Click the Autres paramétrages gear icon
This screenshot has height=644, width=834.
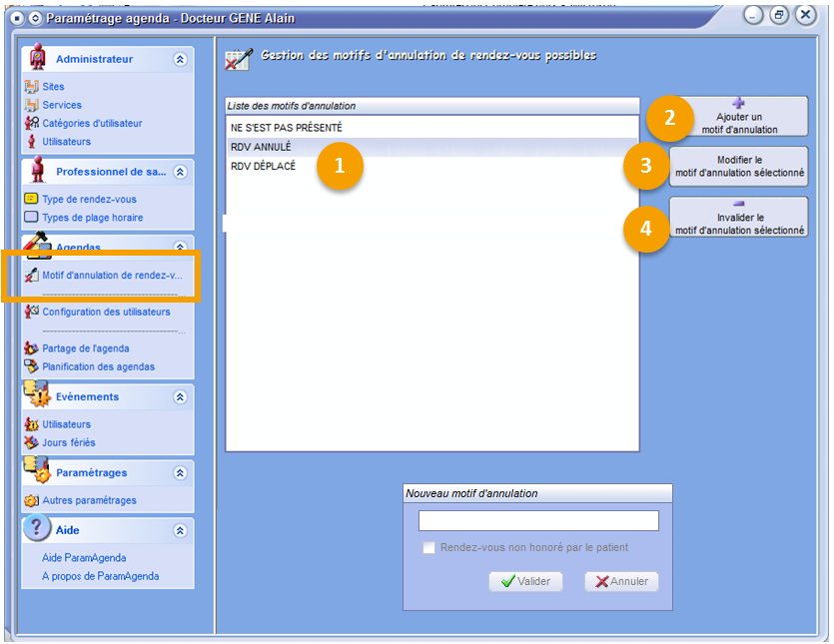pos(31,500)
